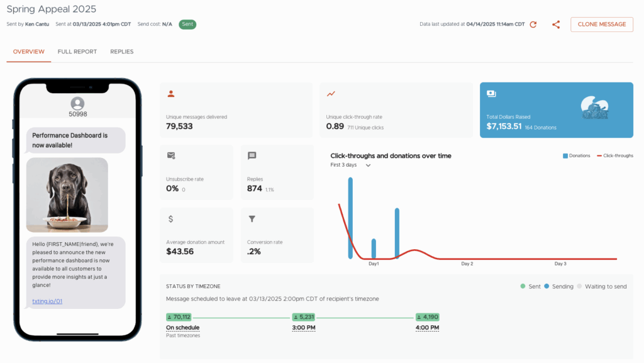Switch to the Full Report tab
This screenshot has height=363, width=644.
point(77,52)
